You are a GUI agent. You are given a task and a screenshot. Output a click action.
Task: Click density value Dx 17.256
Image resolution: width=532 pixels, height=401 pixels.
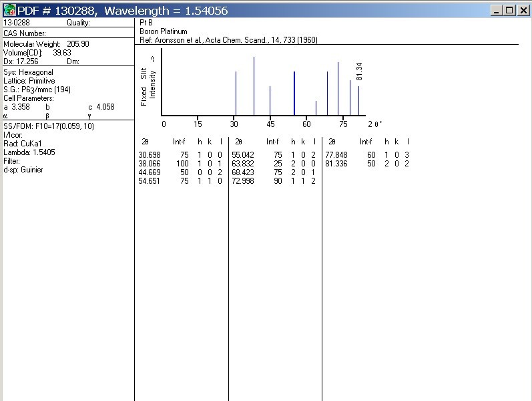(21, 61)
